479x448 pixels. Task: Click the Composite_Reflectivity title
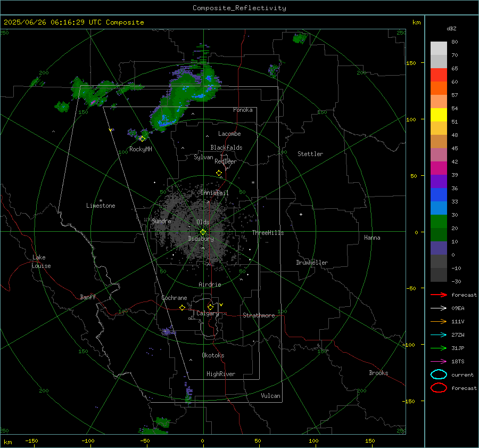coord(240,8)
